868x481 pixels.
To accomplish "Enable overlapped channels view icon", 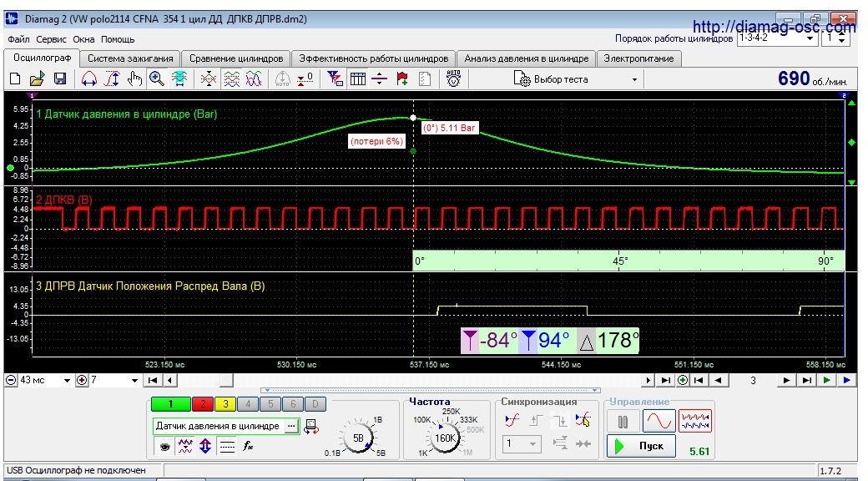I will [x=254, y=78].
